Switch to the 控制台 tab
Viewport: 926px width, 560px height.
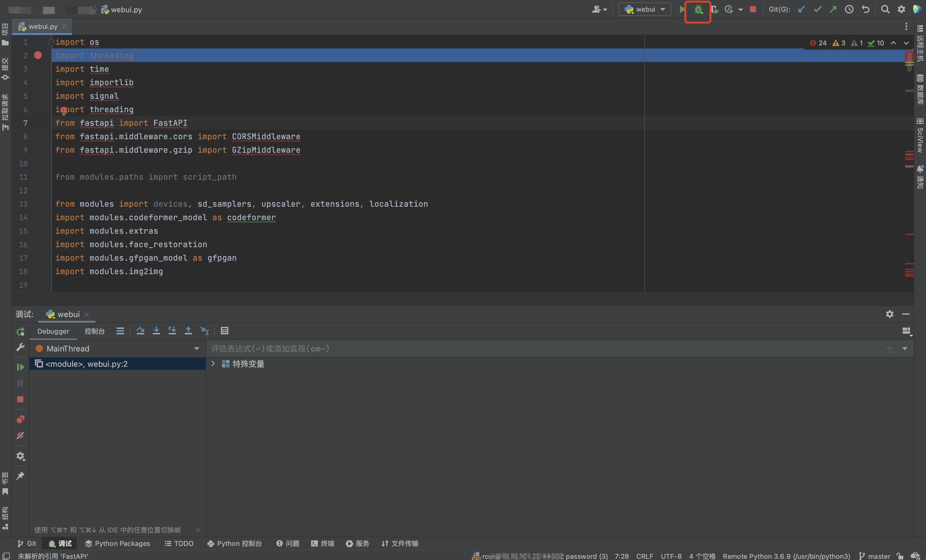(94, 331)
